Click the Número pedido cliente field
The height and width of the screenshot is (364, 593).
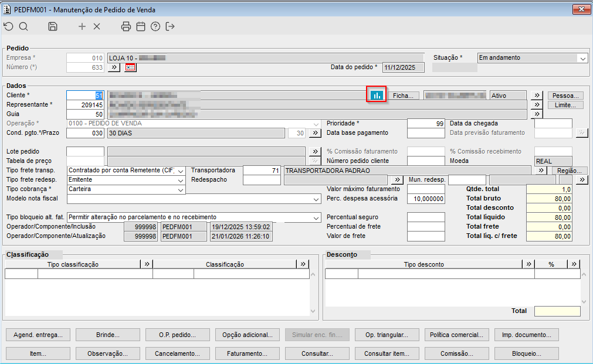[x=426, y=161]
